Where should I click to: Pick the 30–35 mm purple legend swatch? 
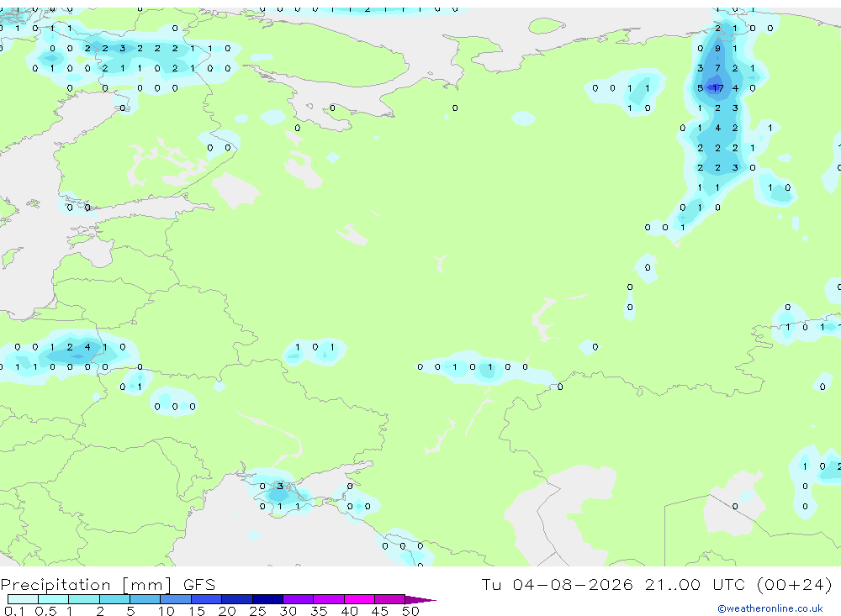pos(299,599)
